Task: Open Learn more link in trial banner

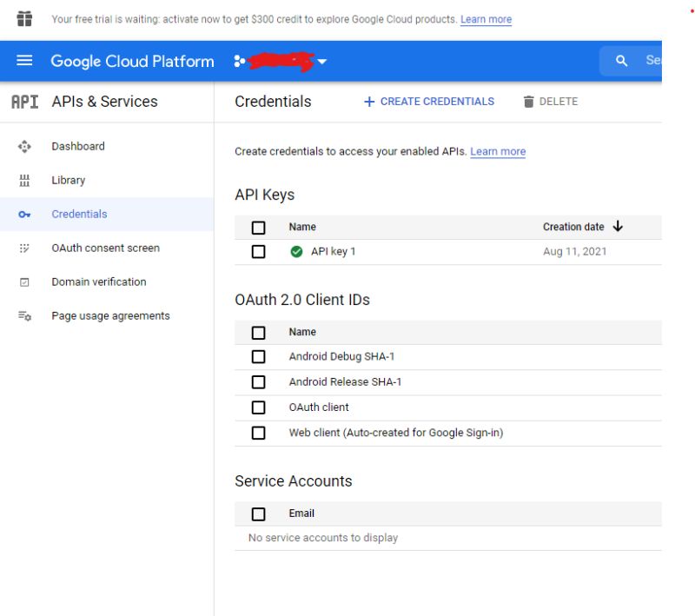Action: (x=486, y=19)
